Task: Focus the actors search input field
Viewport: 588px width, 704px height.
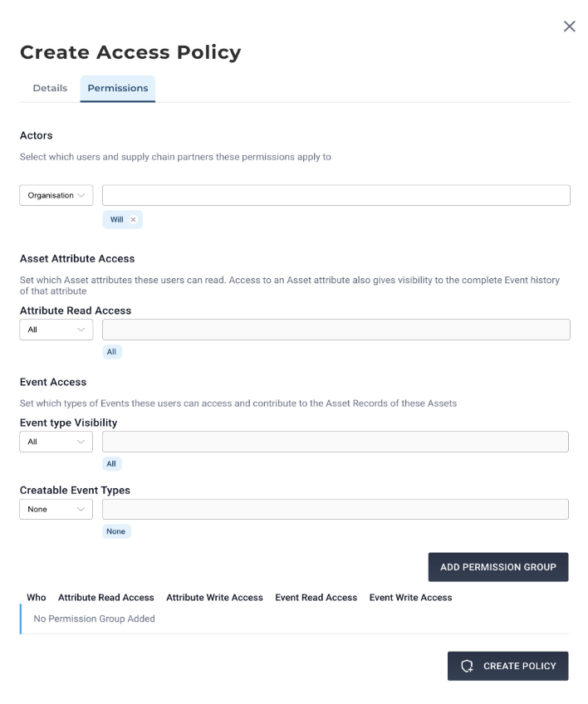Action: [336, 195]
